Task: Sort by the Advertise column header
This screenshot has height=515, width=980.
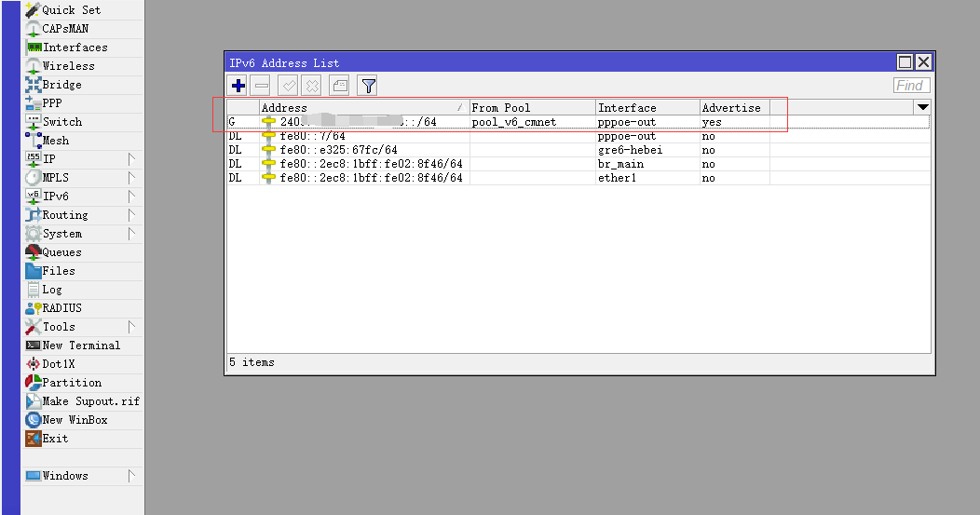Action: (x=734, y=107)
